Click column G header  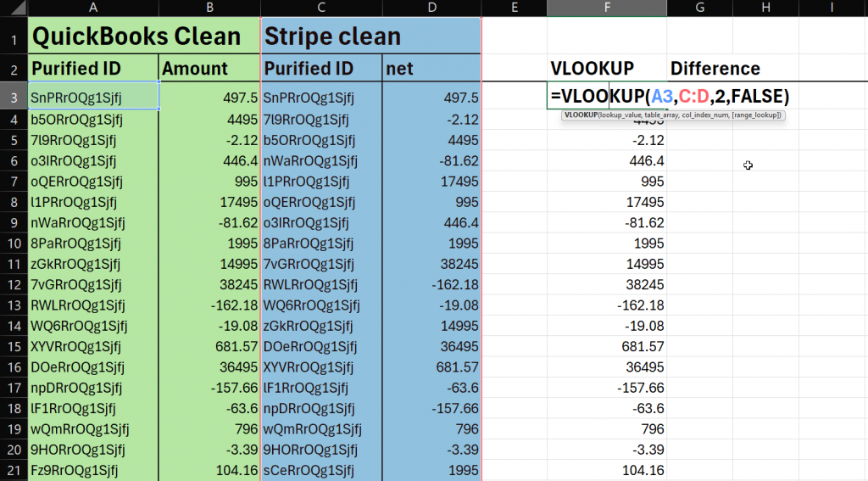coord(699,8)
